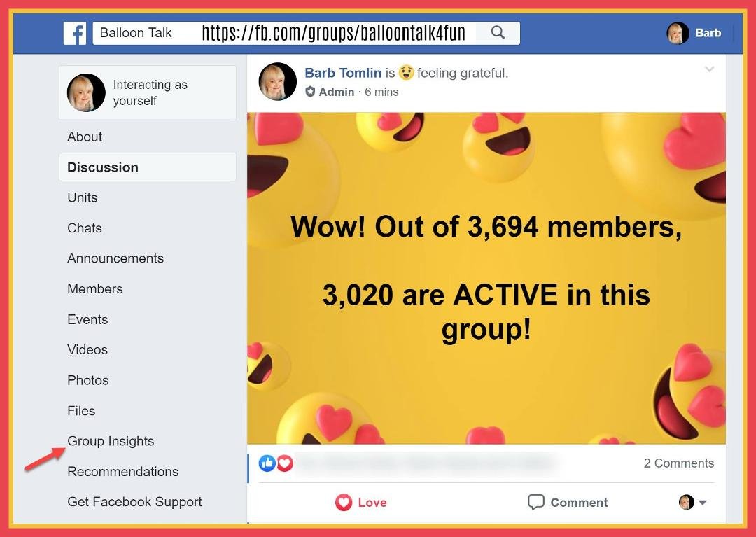
Task: Click the speech bubble Comment icon
Action: click(535, 502)
